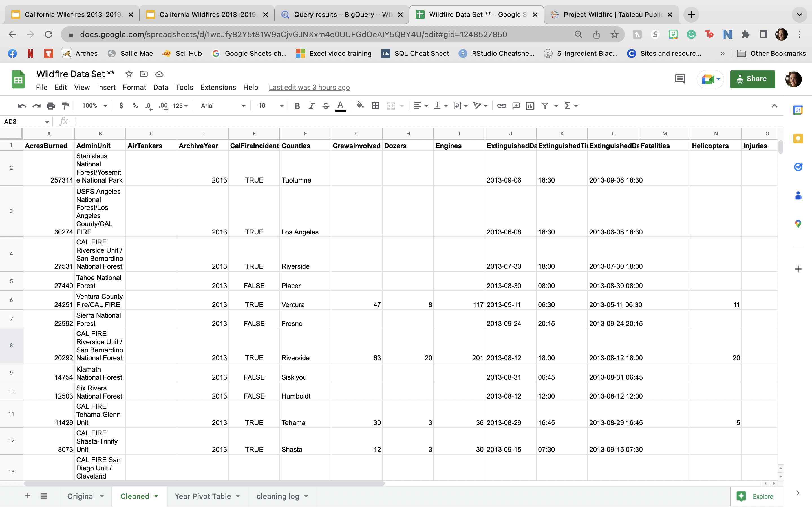This screenshot has width=812, height=507.
Task: Open comment history icon near Share
Action: (680, 79)
